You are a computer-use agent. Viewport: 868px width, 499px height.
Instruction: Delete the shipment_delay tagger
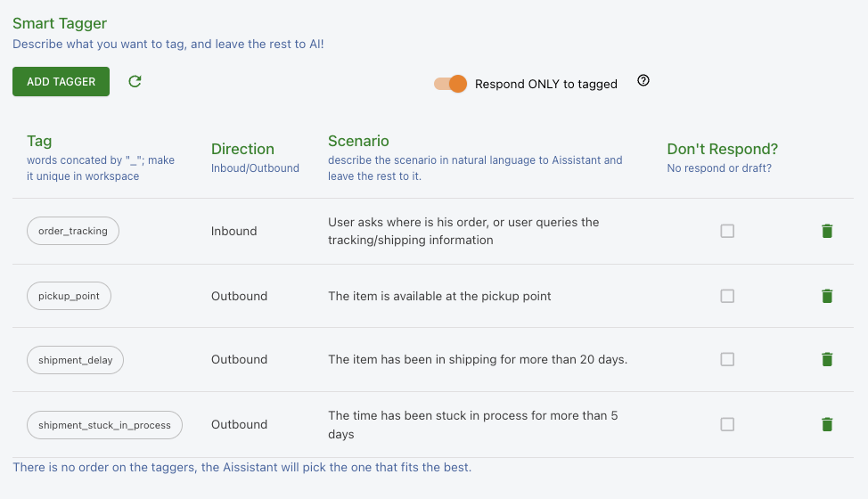tap(827, 359)
